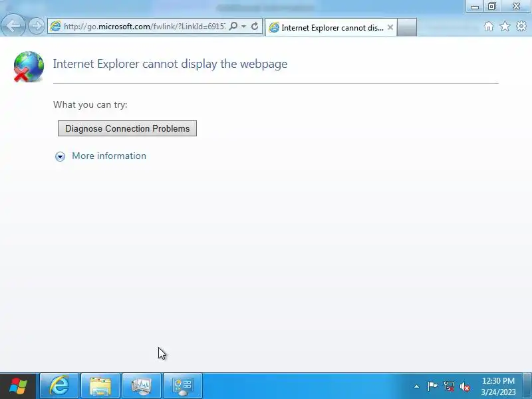Restore down the Internet Explorer window
Image resolution: width=532 pixels, height=399 pixels.
491,7
